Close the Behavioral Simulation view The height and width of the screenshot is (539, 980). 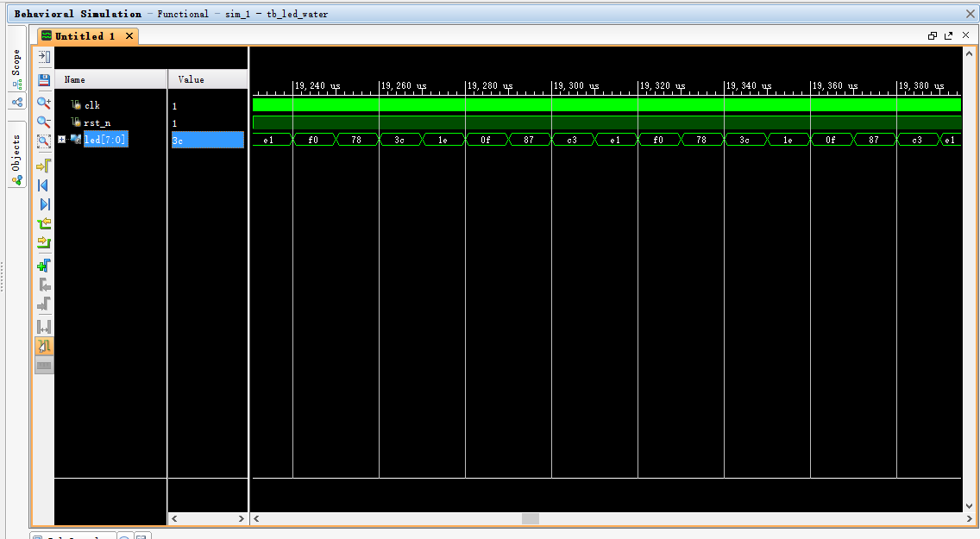[970, 13]
